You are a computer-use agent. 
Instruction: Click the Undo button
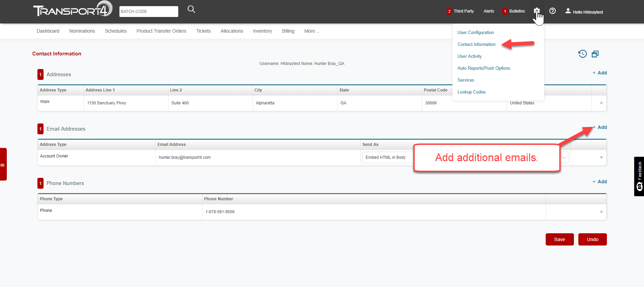(x=592, y=239)
